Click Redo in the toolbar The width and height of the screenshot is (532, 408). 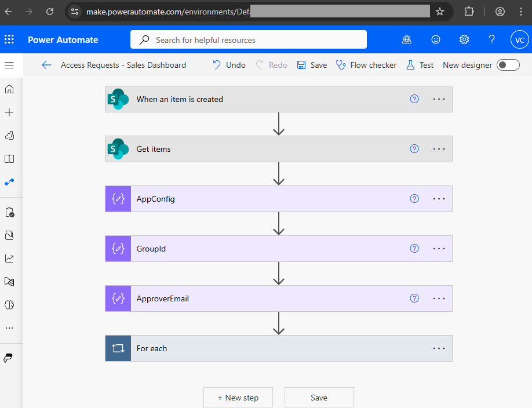(x=271, y=65)
